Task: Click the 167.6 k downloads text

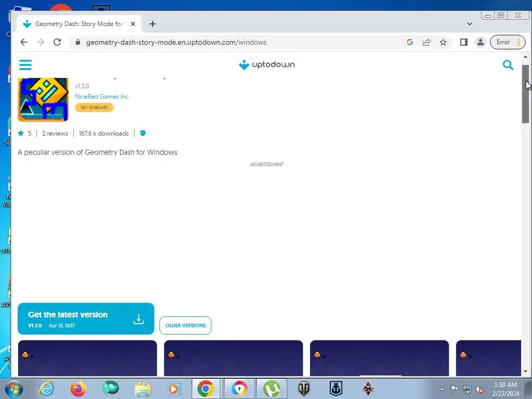Action: [104, 134]
